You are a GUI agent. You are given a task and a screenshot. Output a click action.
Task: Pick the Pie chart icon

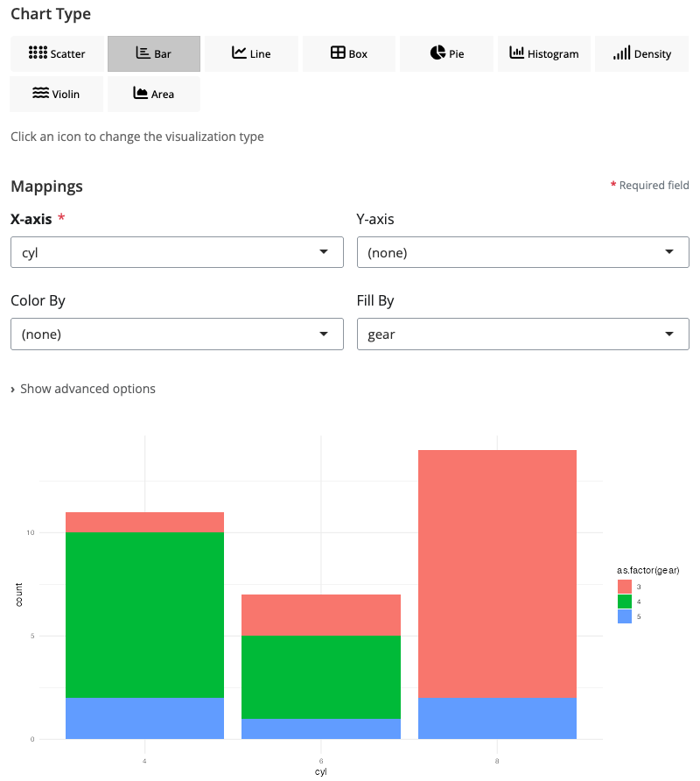pos(446,53)
